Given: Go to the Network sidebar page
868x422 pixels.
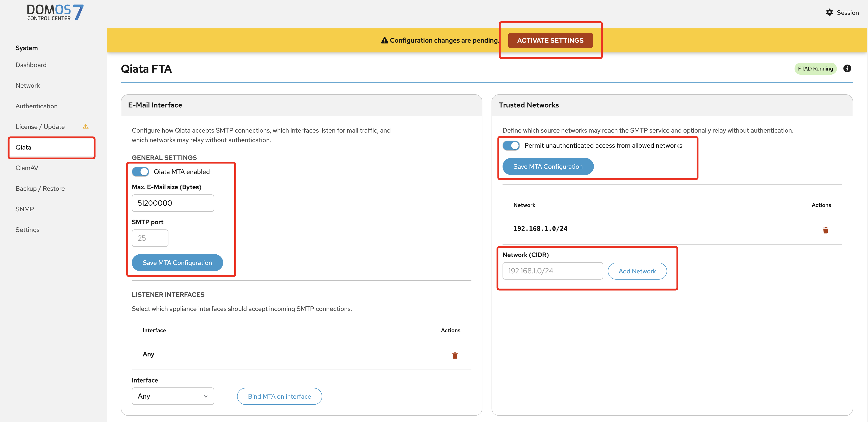Looking at the screenshot, I should (28, 85).
